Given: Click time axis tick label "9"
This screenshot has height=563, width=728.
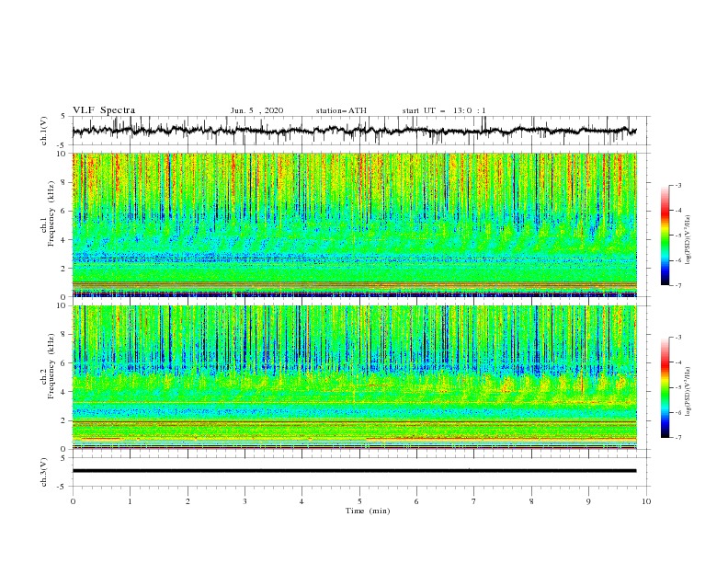Looking at the screenshot, I should coord(588,501).
